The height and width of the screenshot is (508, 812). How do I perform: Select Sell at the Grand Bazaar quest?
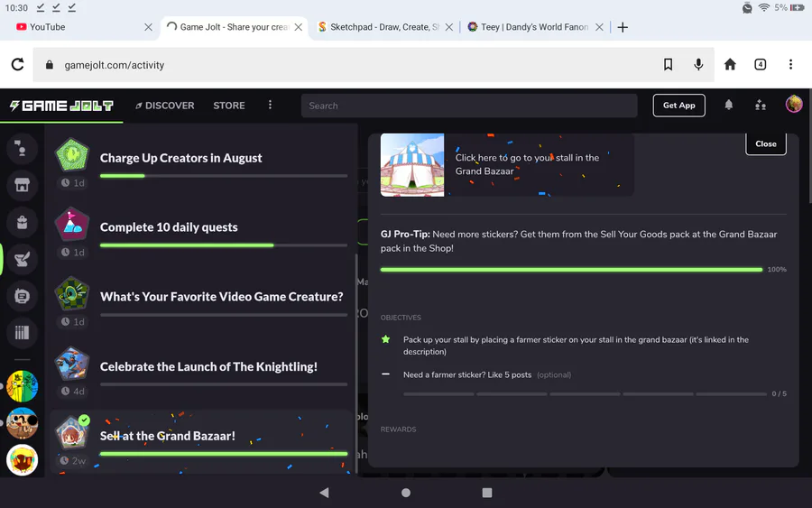tap(201, 442)
